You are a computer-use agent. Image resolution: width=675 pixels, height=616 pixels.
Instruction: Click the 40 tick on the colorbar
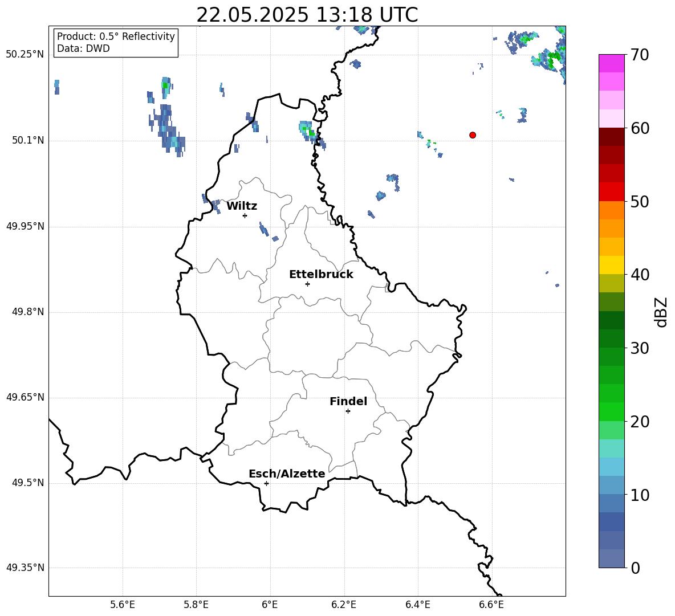(x=640, y=275)
